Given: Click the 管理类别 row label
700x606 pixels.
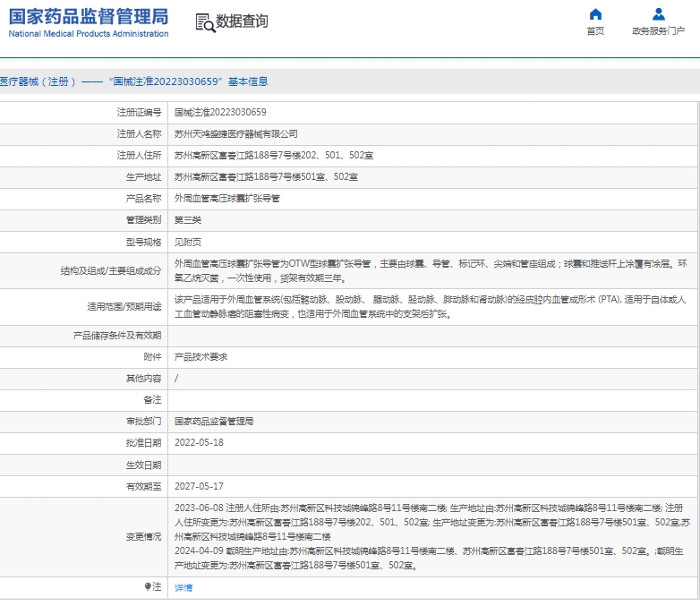Looking at the screenshot, I should pos(143,219).
